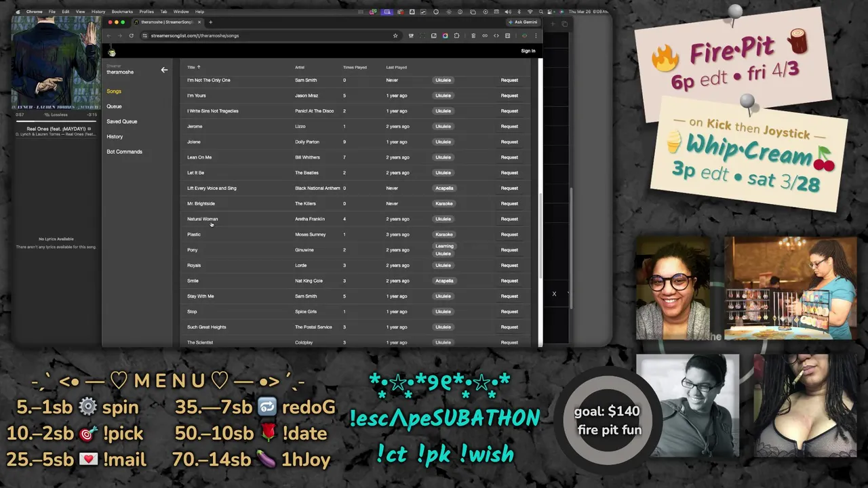Open Wi-Fi status in menu bar
Image resolution: width=868 pixels, height=488 pixels.
530,12
